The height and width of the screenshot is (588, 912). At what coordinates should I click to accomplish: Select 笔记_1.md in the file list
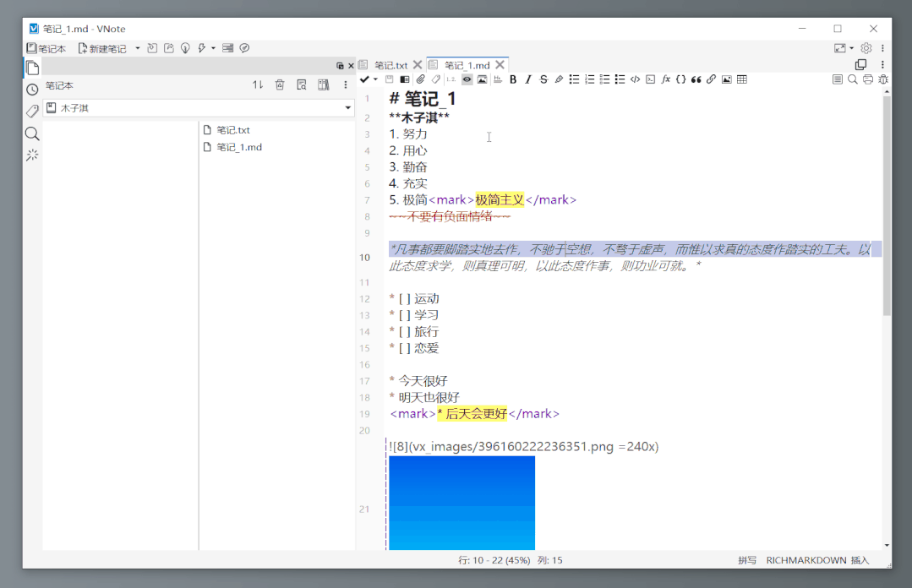coord(239,147)
